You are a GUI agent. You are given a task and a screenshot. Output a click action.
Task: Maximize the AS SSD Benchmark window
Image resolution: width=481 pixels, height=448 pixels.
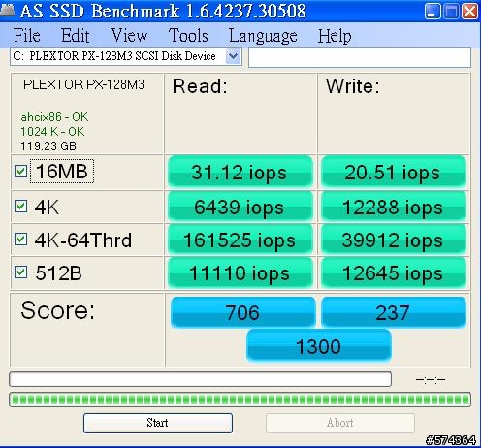click(x=451, y=12)
